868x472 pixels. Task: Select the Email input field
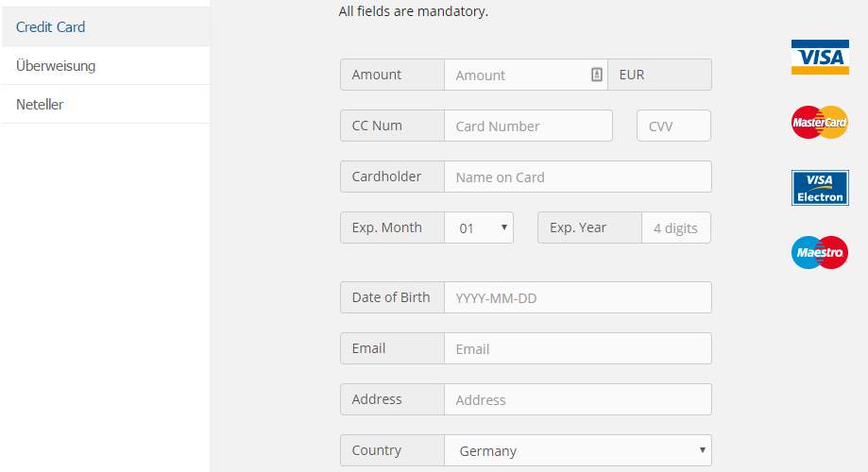578,348
